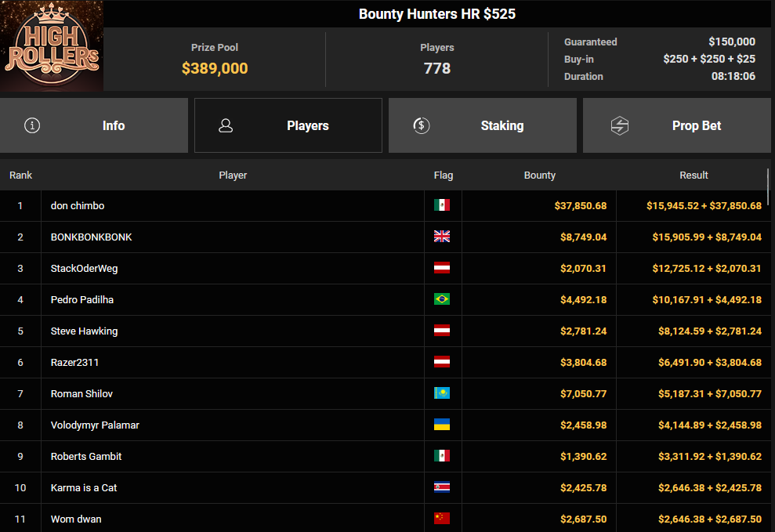This screenshot has height=532, width=775.
Task: Click don chimbo's Mexico flag icon
Action: [442, 205]
